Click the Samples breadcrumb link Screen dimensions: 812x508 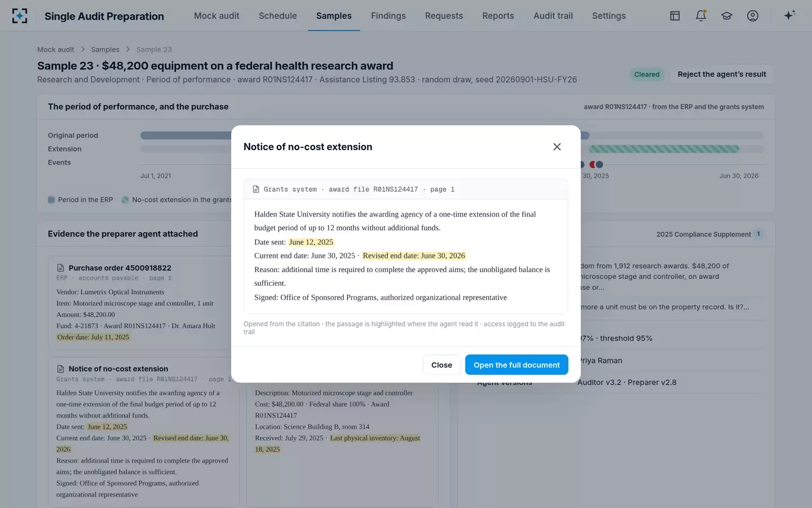tap(105, 50)
